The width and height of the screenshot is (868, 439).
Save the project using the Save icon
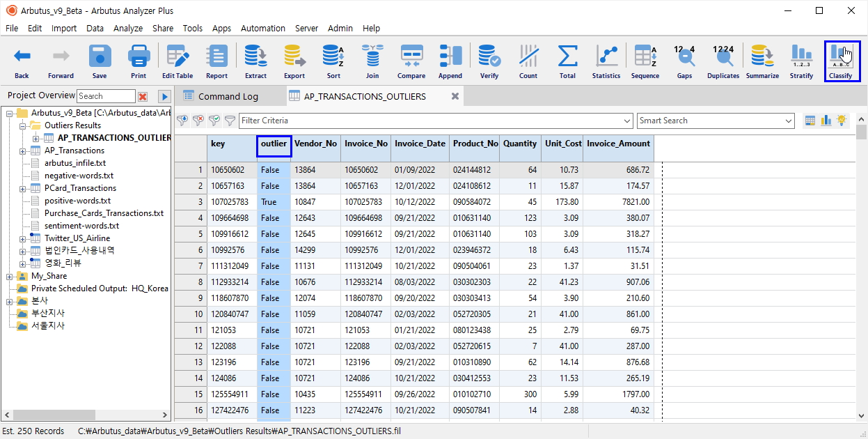click(x=100, y=61)
